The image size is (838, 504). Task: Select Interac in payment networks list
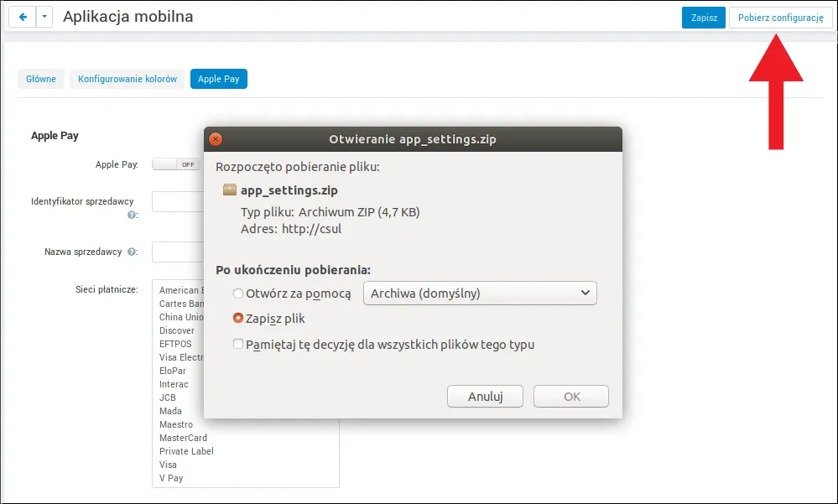tap(174, 384)
